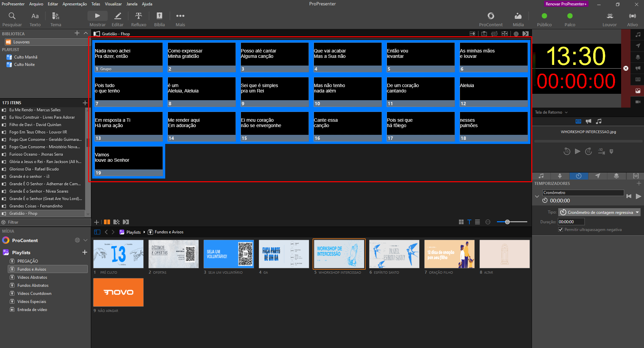Image resolution: width=644 pixels, height=348 pixels.
Task: Select slide 8 'é um Aleluia, Aleluia'
Action: [x=202, y=92]
